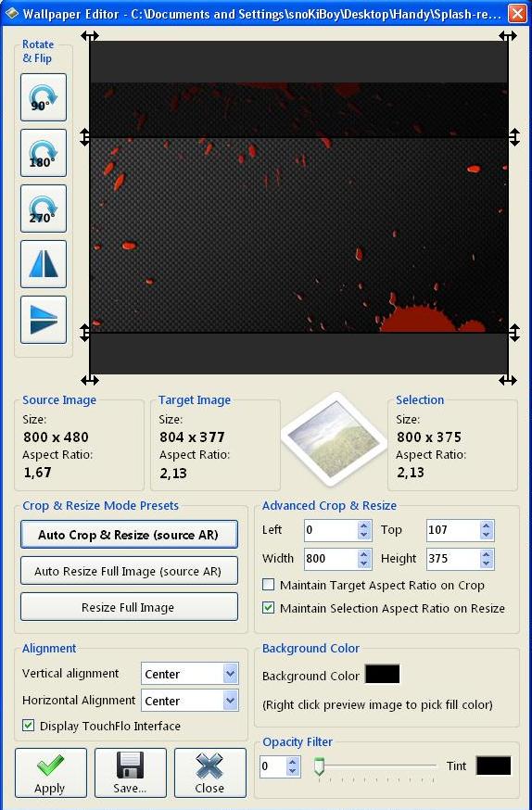
Task: Click the Close button with X icon
Action: [x=209, y=773]
